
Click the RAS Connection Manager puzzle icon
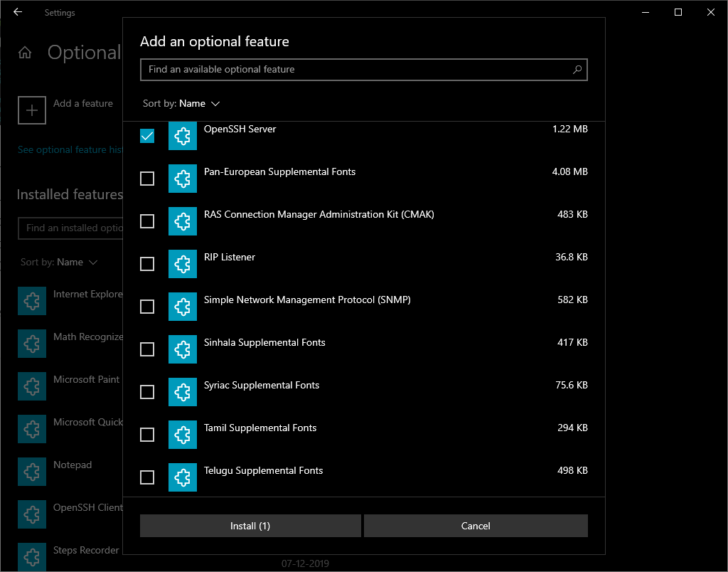click(x=183, y=221)
